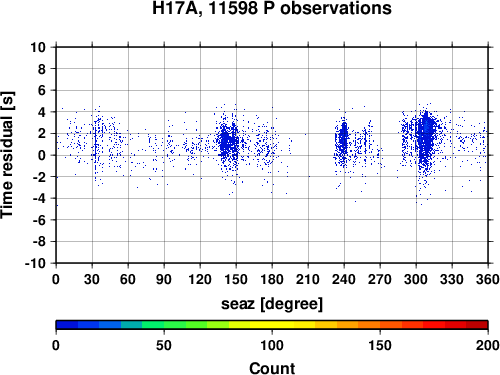500x375 pixels.
Task: Click the colorbar tick label 200
Action: click(x=488, y=345)
